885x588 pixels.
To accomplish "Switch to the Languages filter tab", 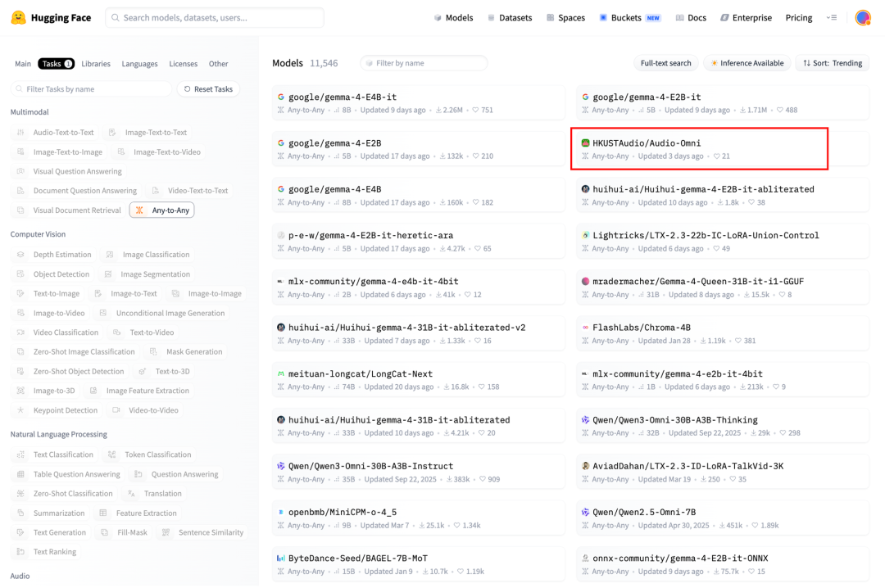I will click(139, 64).
